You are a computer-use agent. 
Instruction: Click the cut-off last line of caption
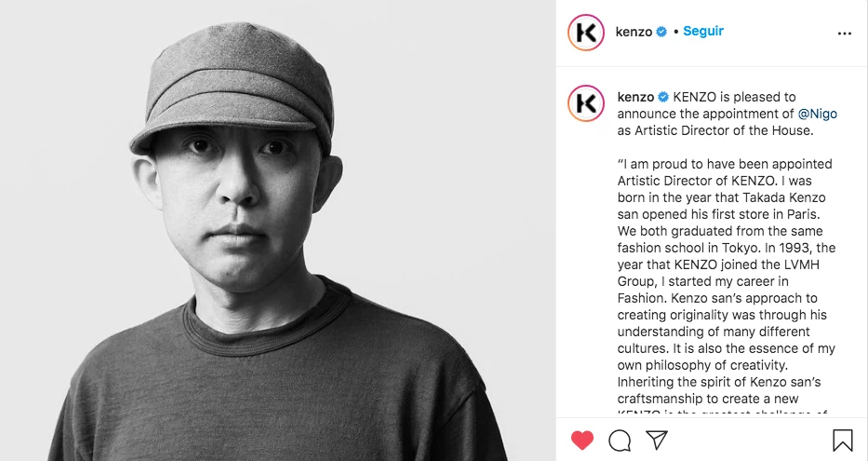[x=723, y=413]
